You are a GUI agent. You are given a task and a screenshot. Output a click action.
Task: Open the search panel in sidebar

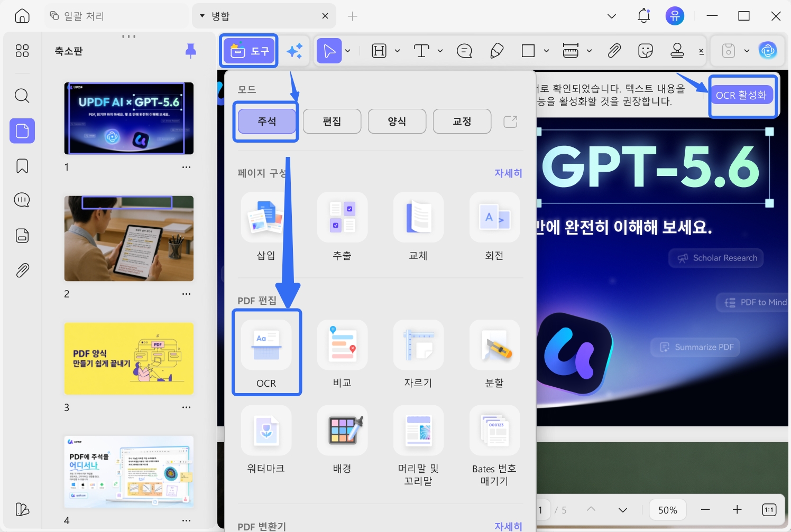(22, 96)
